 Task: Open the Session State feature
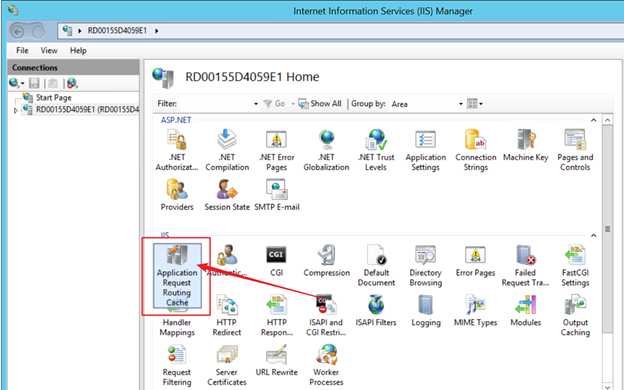(227, 195)
